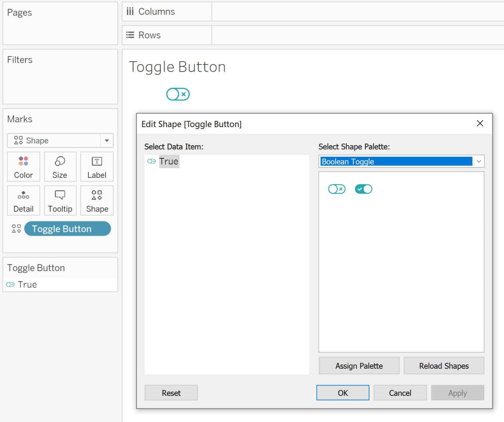Screen dimensions: 504x422
Task: Open the Tooltip mark property
Action: coord(60,201)
